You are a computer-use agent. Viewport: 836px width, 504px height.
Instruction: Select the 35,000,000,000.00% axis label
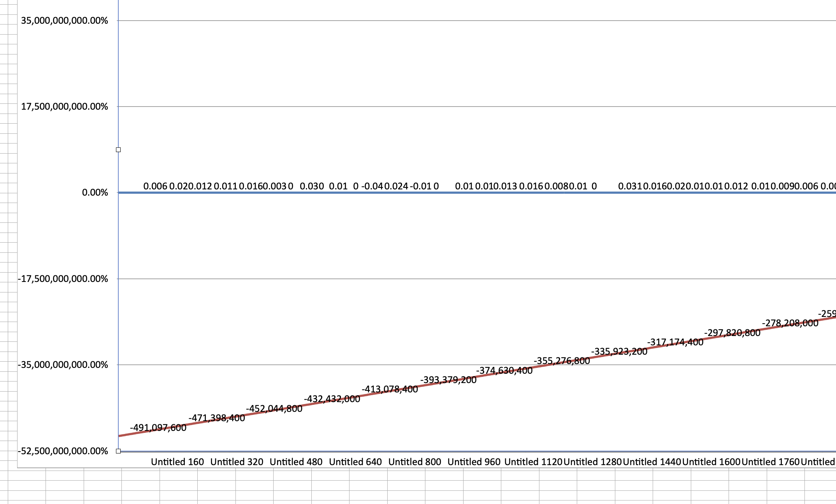pos(64,21)
